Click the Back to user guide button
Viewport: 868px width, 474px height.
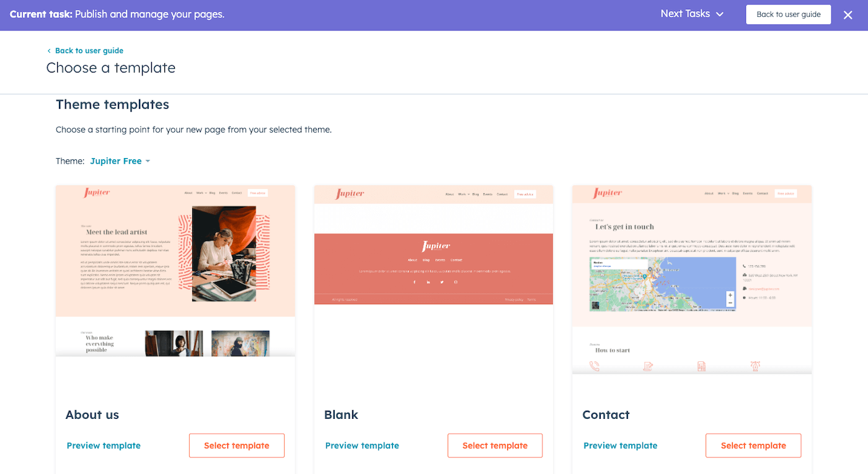click(x=788, y=14)
